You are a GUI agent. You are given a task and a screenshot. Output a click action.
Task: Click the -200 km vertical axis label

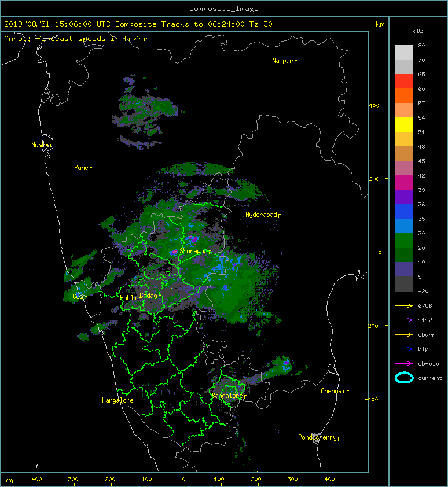pyautogui.click(x=372, y=326)
